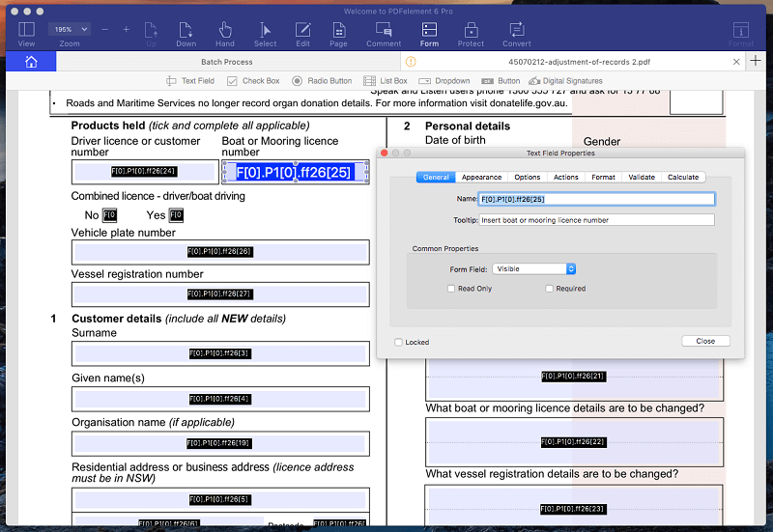773x532 pixels.
Task: Switch to the Batch Process tab
Action: [x=227, y=62]
